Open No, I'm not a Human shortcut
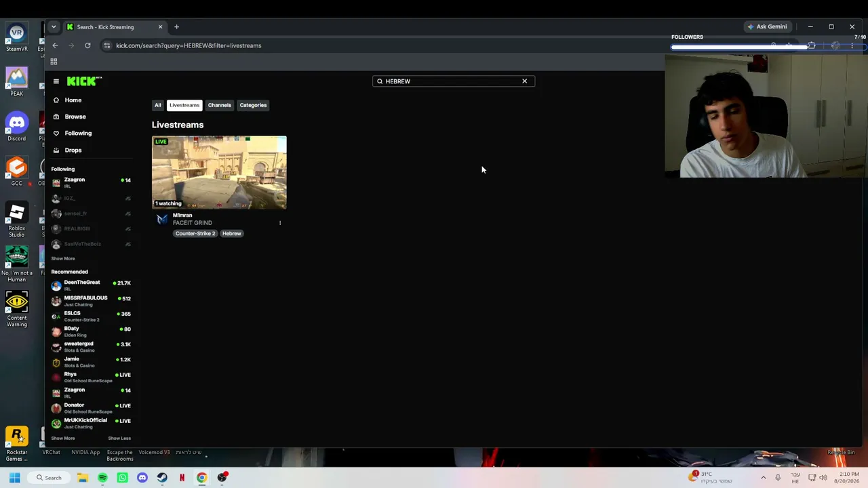 (17, 264)
